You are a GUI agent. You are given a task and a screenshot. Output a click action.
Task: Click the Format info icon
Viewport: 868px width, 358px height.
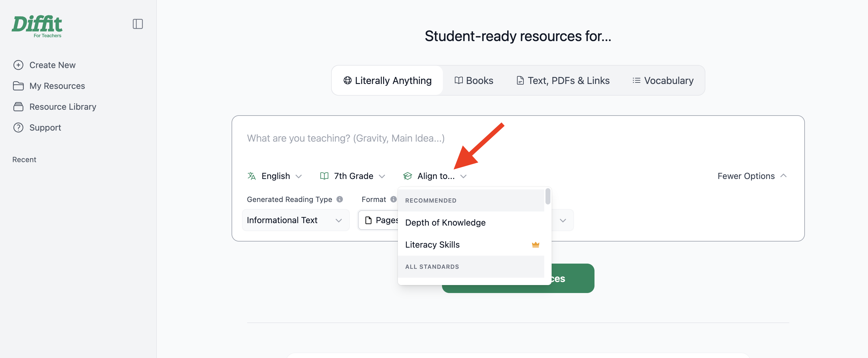pos(393,199)
